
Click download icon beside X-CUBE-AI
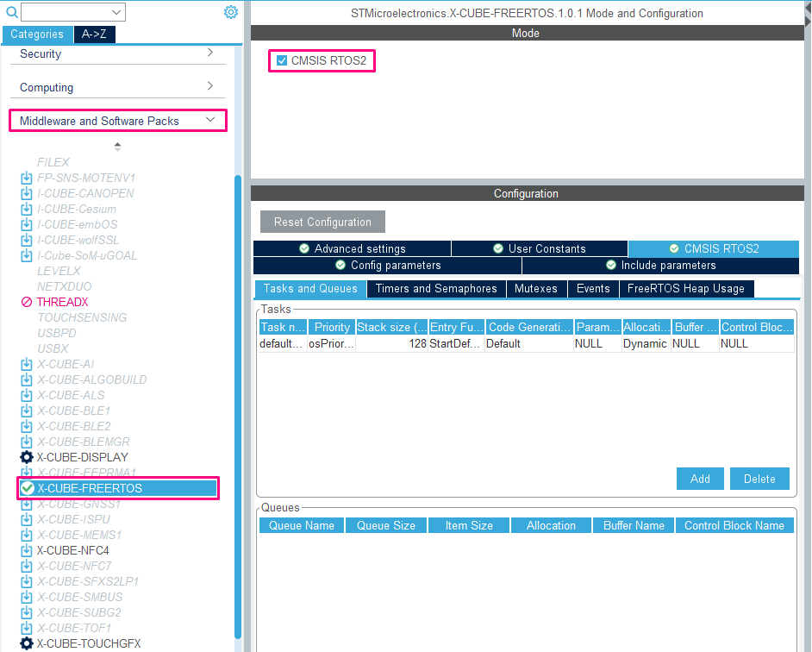(x=27, y=364)
